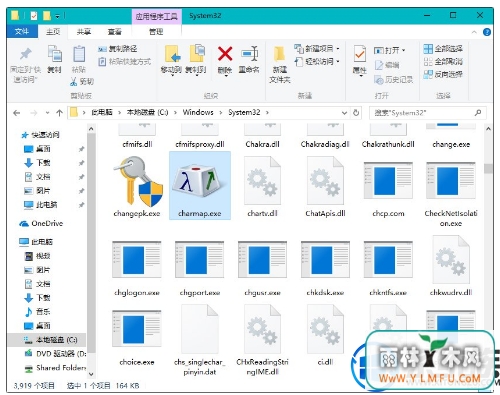Click the Copy icon in ribbon

pos(54,54)
